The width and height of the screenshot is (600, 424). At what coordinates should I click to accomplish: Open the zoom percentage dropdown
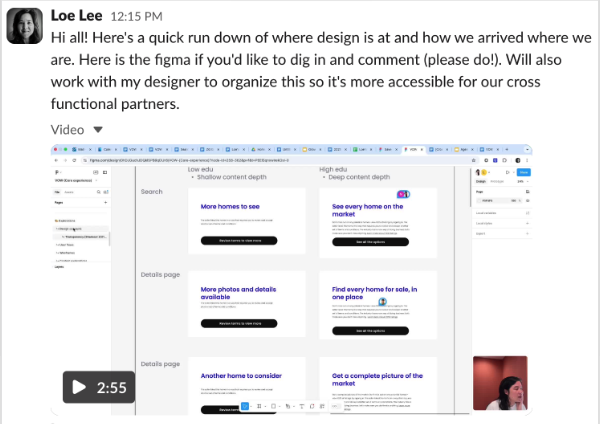523,181
